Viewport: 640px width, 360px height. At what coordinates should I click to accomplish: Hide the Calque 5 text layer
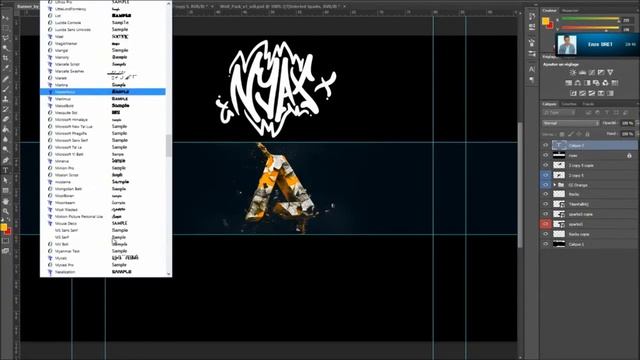click(546, 145)
